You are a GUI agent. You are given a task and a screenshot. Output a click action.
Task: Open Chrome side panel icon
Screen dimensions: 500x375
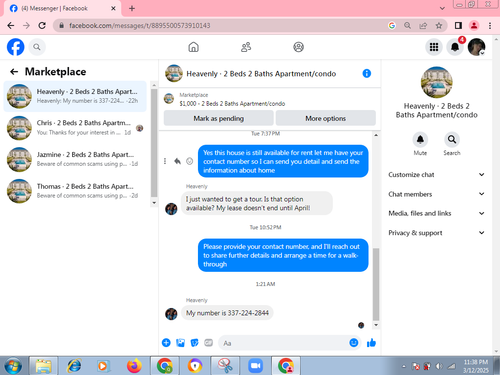458,25
